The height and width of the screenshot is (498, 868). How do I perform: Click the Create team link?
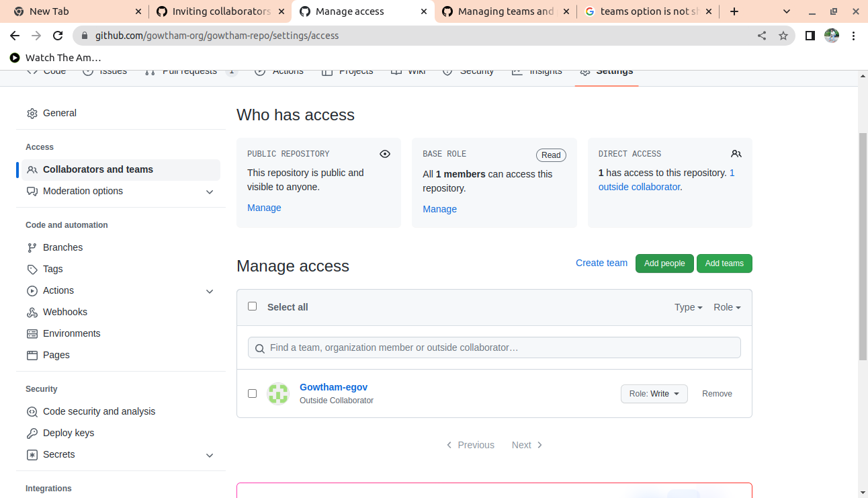[x=601, y=263]
